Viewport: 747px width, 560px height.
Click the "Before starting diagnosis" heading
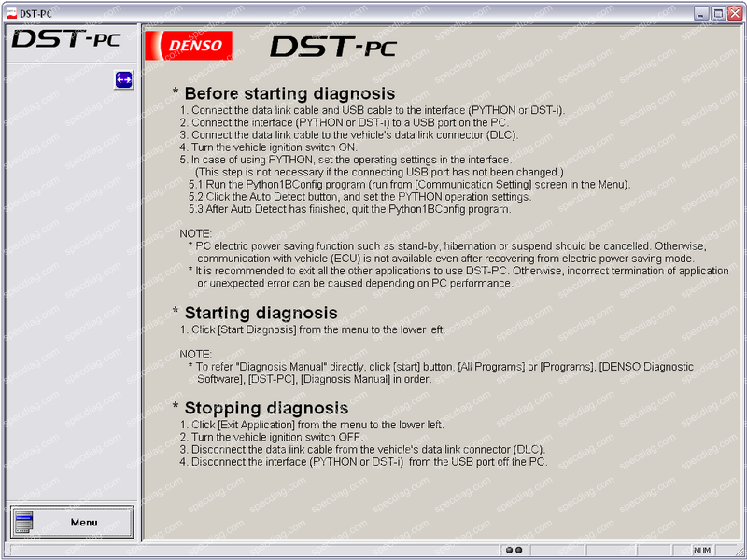[289, 94]
